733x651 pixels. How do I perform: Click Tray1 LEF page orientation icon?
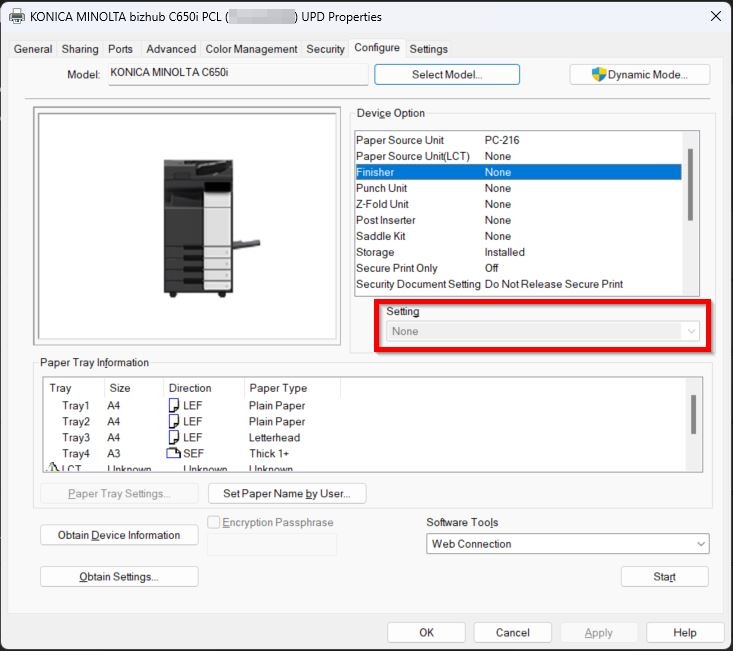pos(173,406)
